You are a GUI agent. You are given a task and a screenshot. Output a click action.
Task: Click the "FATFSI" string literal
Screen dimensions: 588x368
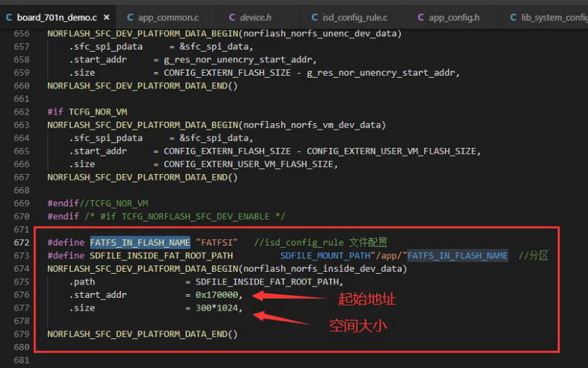(217, 243)
